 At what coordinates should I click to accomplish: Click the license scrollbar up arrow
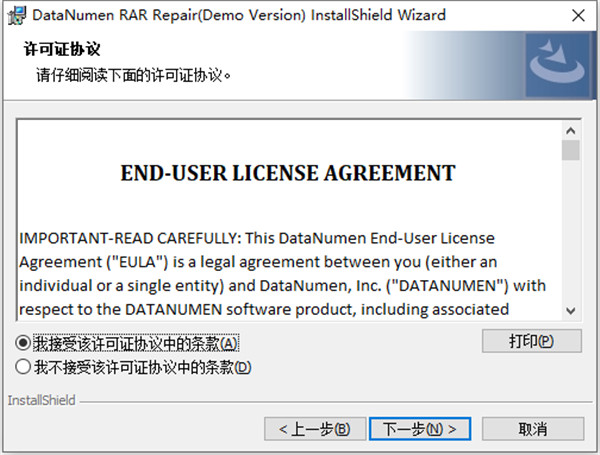click(x=570, y=130)
